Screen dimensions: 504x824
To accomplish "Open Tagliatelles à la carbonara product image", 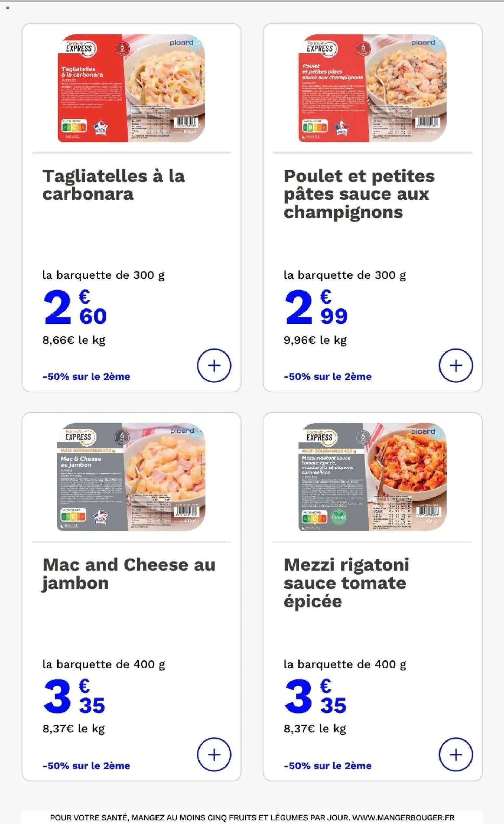I will pyautogui.click(x=131, y=88).
